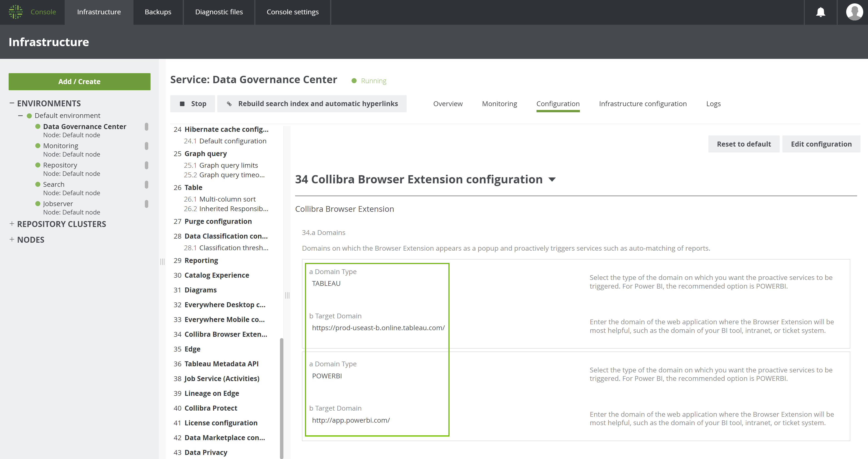
Task: Open the Backups page
Action: click(158, 12)
